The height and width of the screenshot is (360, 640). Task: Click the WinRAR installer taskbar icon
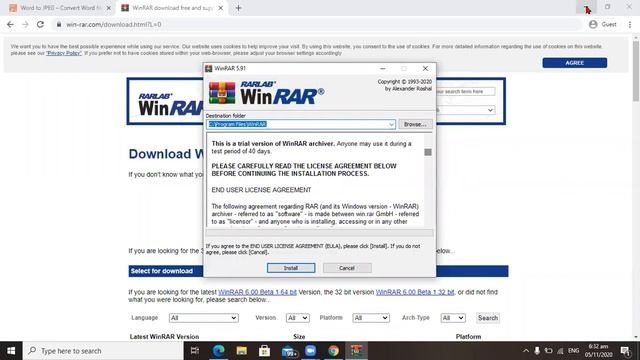click(x=357, y=351)
